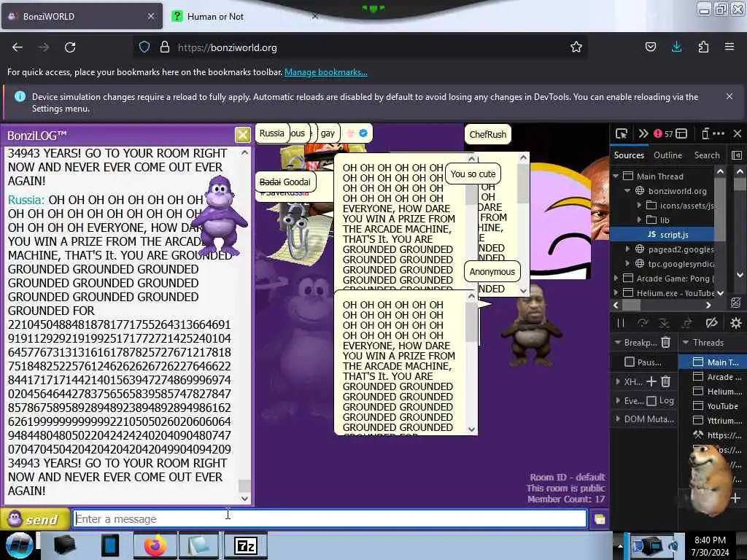The image size is (747, 560).
Task: Pause script execution in debugger
Action: tap(620, 323)
